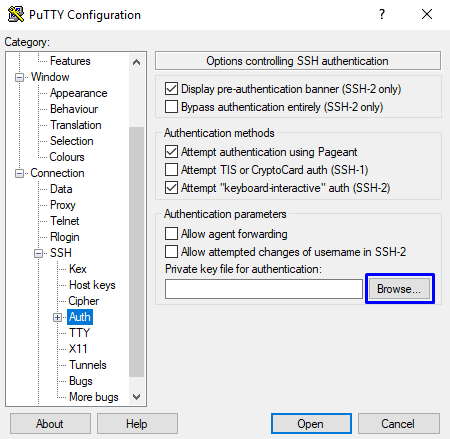Viewport: 450px width, 439px height.
Task: Select Proxy under Connection
Action: (x=63, y=205)
